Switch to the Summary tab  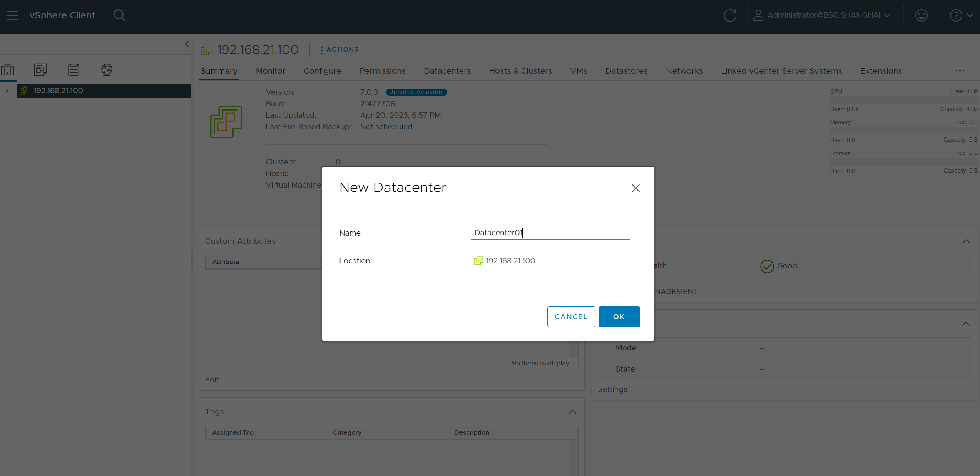click(219, 71)
